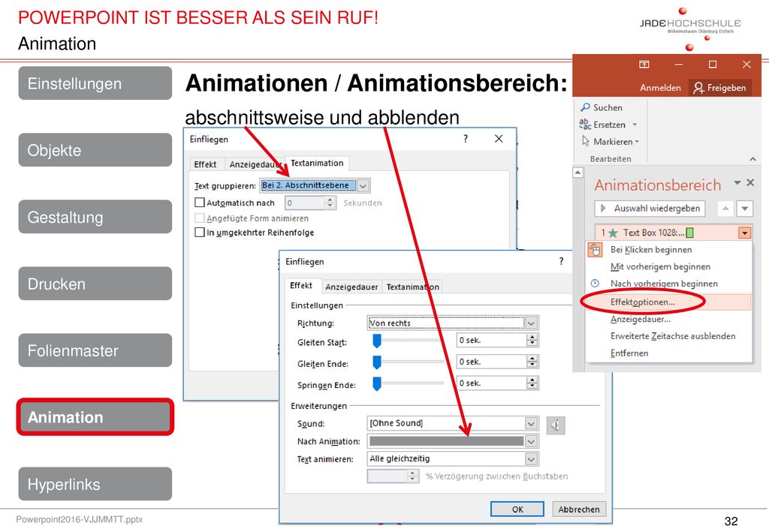Open the Markieren selection tool
Viewport: 769px width, 532px height.
click(x=611, y=142)
